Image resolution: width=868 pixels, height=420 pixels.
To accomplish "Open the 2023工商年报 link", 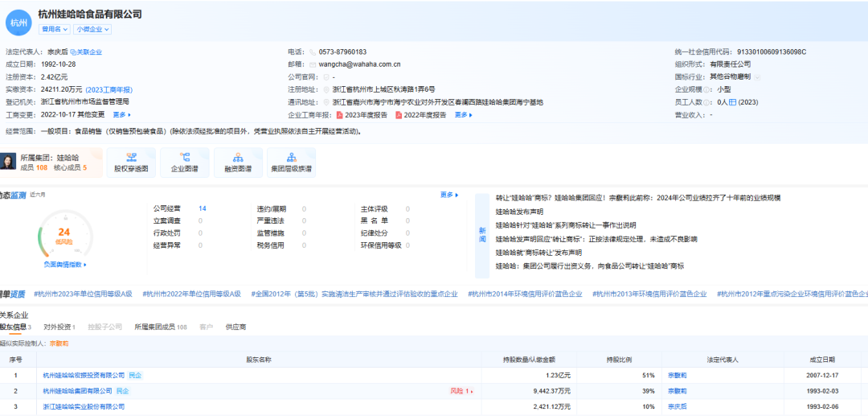I will (109, 89).
